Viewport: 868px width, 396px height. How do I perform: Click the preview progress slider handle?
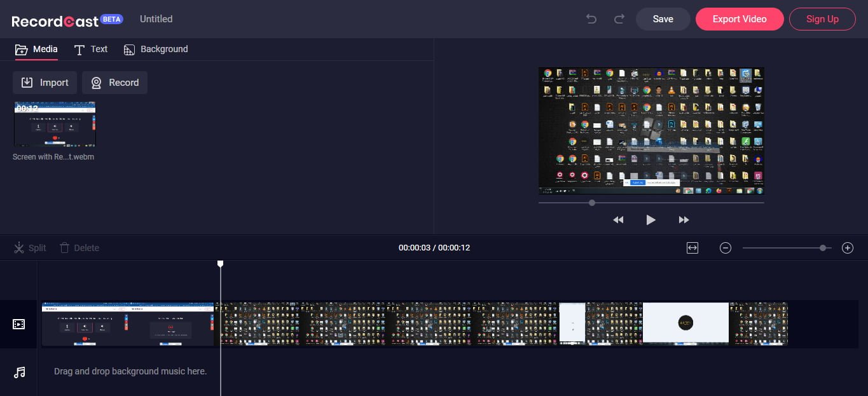point(592,203)
